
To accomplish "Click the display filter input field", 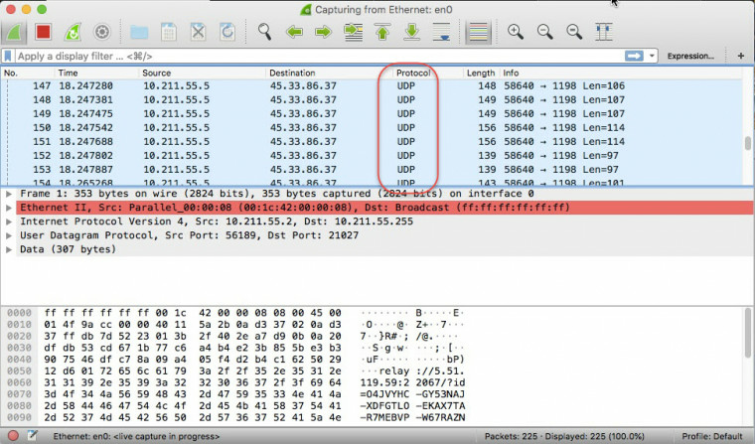I will pyautogui.click(x=320, y=56).
